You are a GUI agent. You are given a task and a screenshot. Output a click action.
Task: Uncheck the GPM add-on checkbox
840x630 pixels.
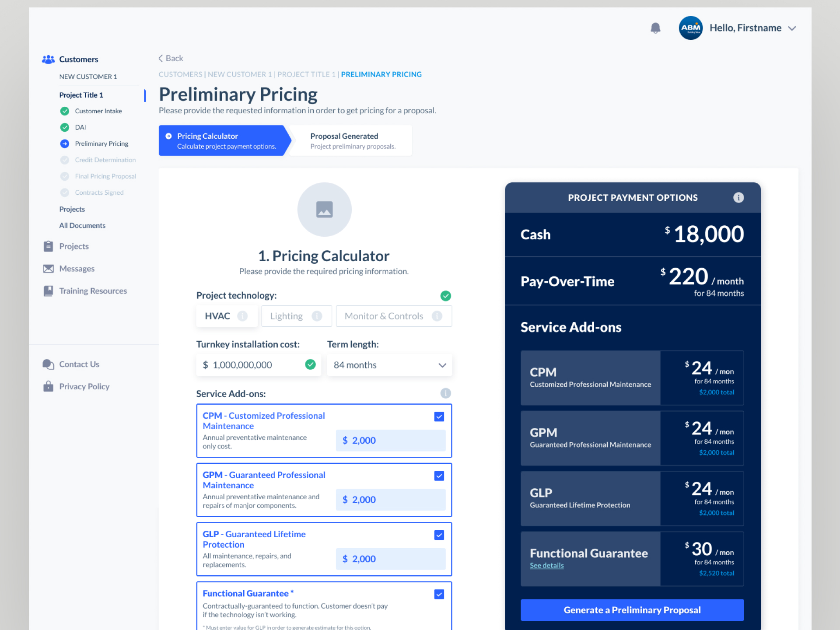(439, 476)
